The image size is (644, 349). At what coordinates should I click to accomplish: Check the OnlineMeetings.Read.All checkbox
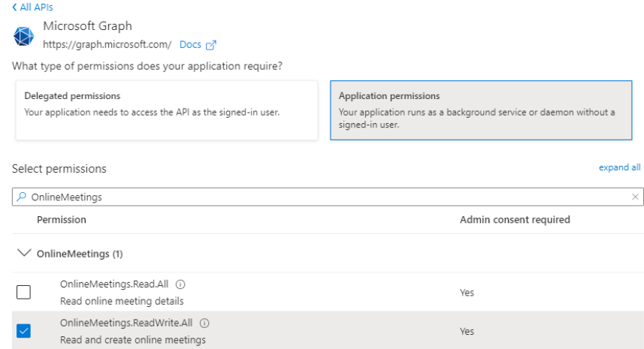pyautogui.click(x=23, y=293)
